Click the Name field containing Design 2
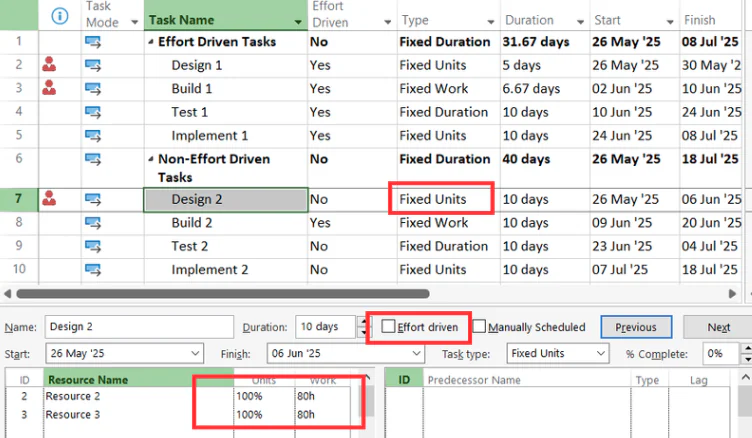Viewport: 752px width, 438px height. [139, 327]
